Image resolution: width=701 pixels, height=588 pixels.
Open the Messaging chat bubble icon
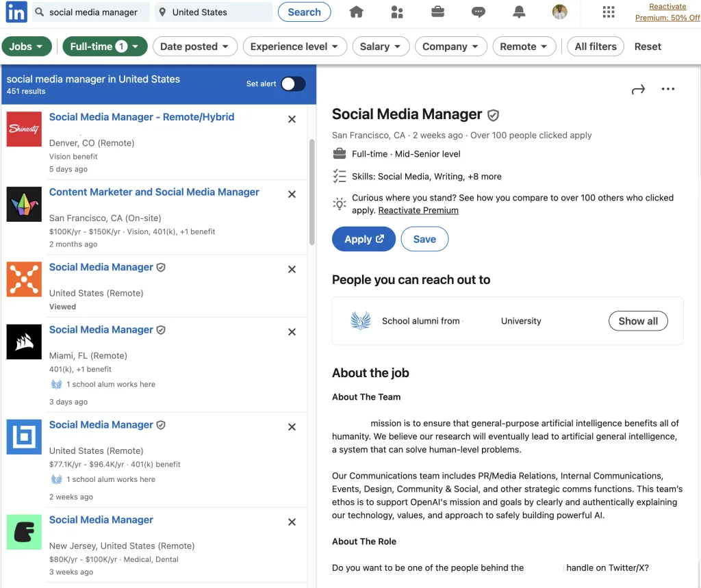pos(479,12)
